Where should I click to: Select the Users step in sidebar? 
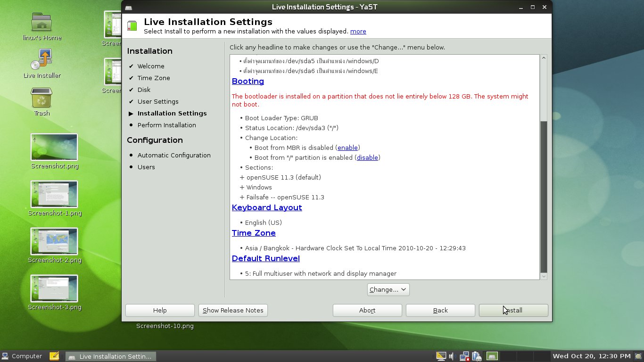146,167
